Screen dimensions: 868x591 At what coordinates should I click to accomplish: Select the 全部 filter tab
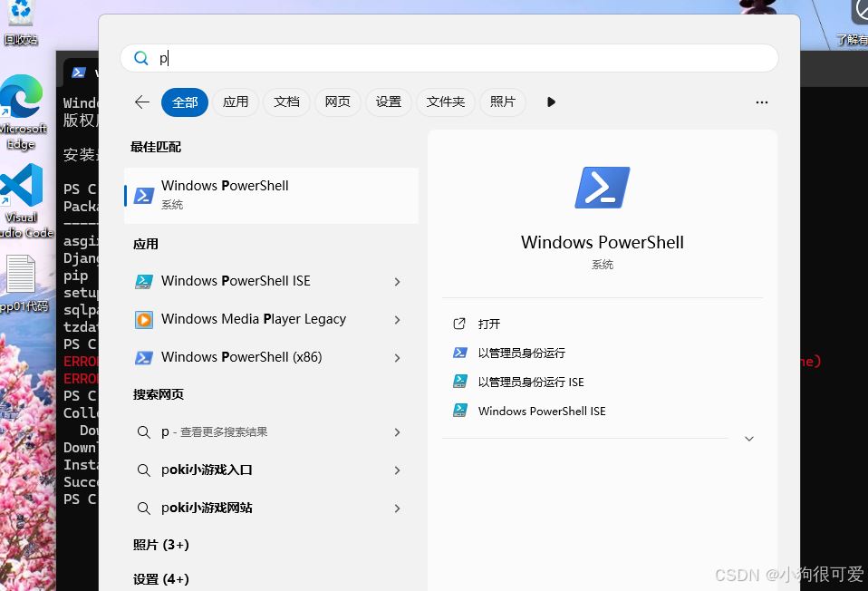tap(185, 102)
